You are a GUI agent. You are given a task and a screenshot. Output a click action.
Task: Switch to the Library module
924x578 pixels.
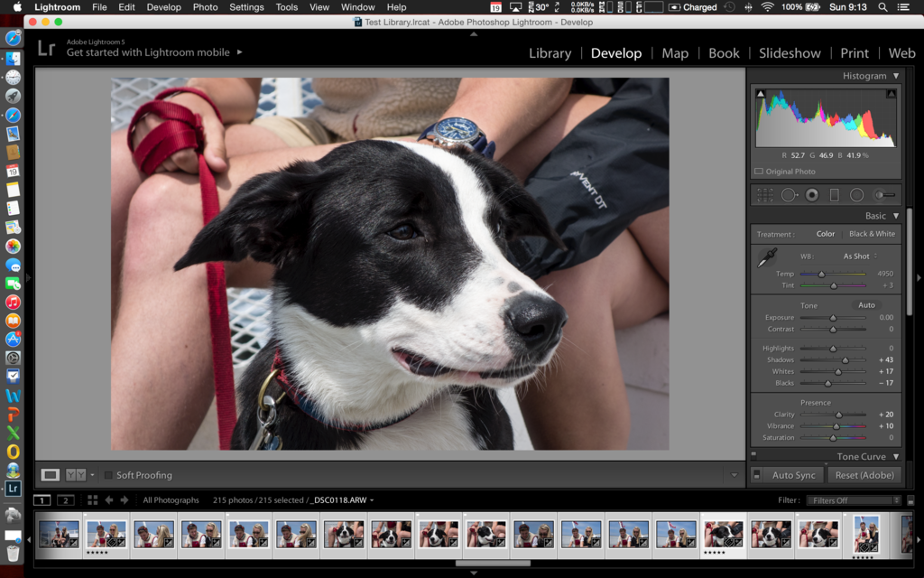[550, 53]
